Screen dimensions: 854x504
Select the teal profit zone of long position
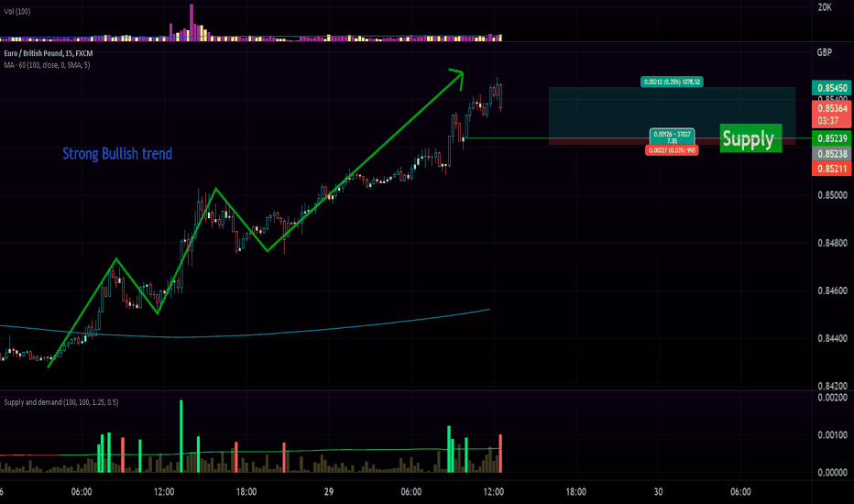pyautogui.click(x=672, y=112)
